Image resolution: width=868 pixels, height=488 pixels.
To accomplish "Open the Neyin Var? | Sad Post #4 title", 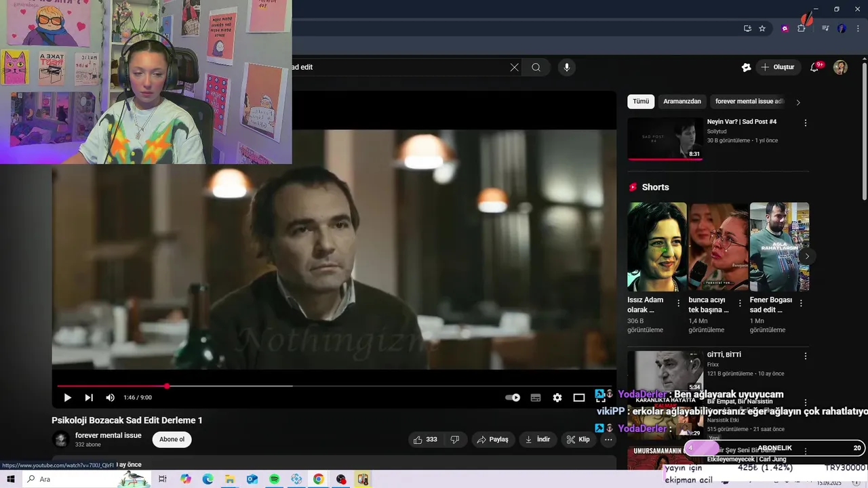I will [x=742, y=122].
